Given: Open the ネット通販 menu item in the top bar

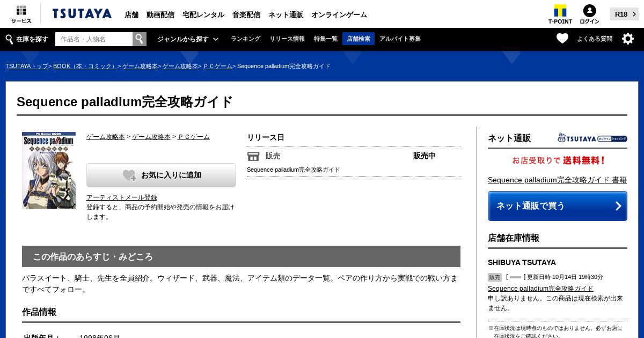Looking at the screenshot, I should pyautogui.click(x=286, y=14).
